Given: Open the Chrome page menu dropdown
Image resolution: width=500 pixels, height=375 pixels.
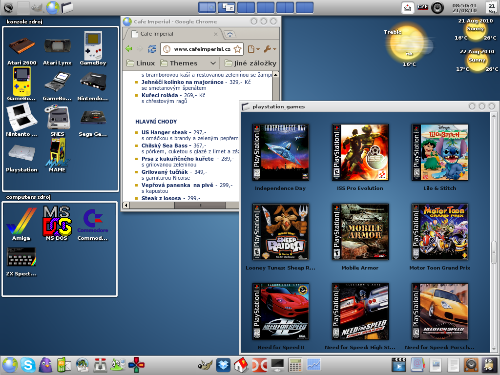Looking at the screenshot, I should 254,49.
